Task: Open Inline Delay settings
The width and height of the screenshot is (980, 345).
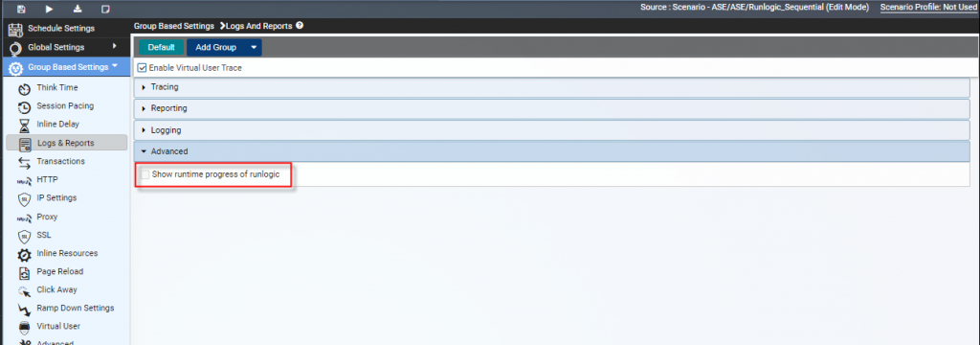Action: (58, 124)
